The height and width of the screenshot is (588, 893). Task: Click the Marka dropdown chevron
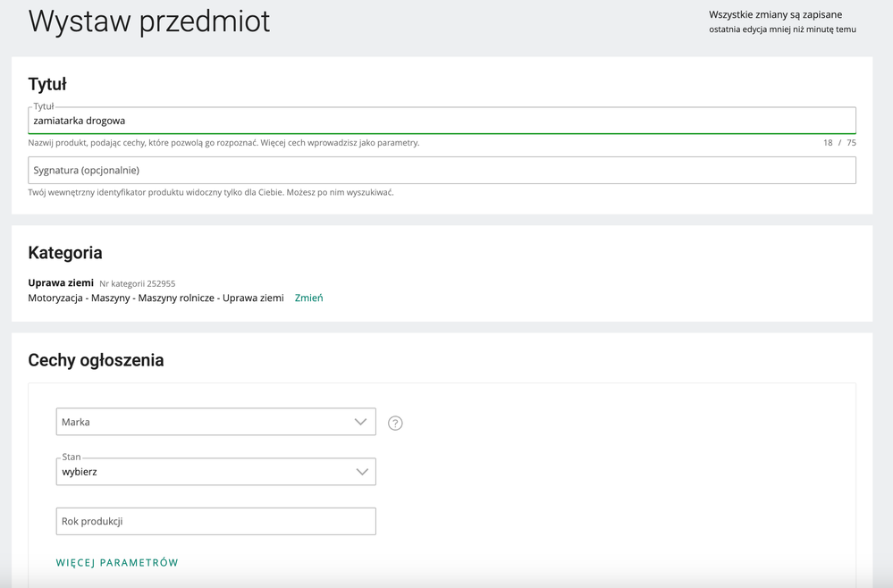pyautogui.click(x=360, y=422)
